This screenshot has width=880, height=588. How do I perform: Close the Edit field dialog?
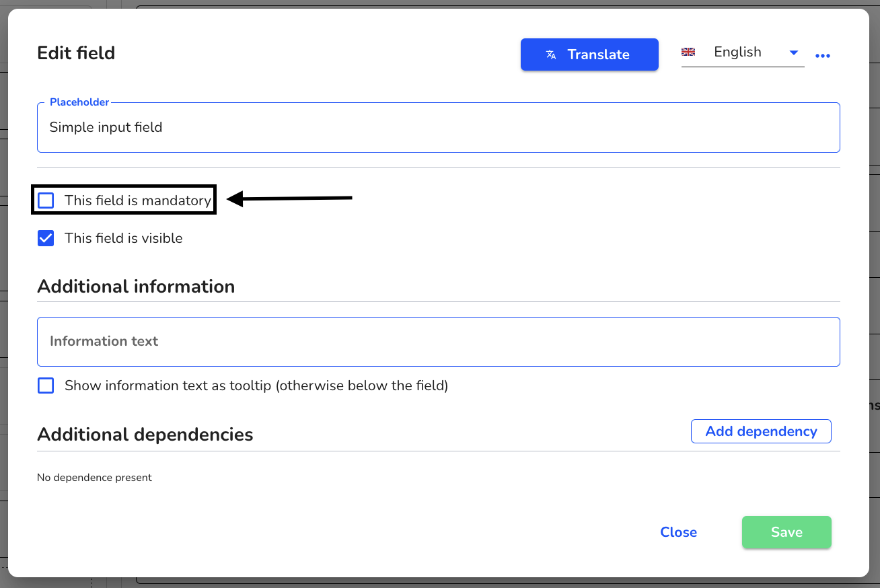click(678, 532)
